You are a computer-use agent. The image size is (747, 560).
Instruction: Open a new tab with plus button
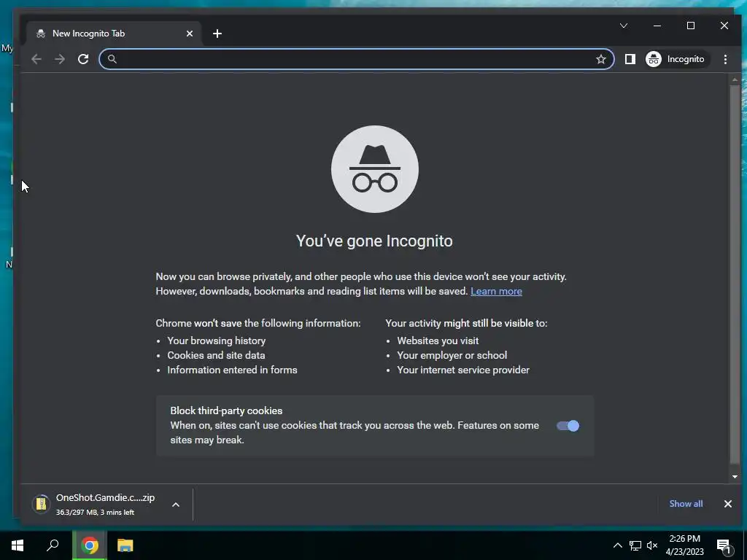pyautogui.click(x=217, y=34)
